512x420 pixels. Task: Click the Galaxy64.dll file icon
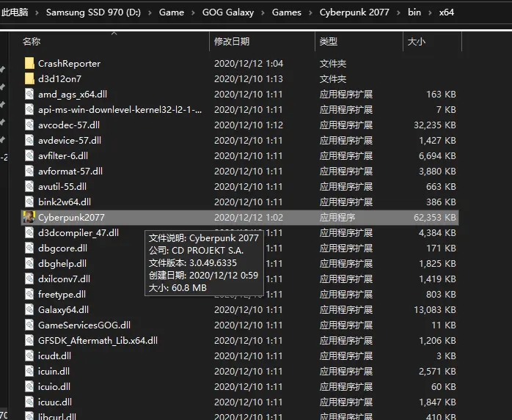(x=29, y=309)
